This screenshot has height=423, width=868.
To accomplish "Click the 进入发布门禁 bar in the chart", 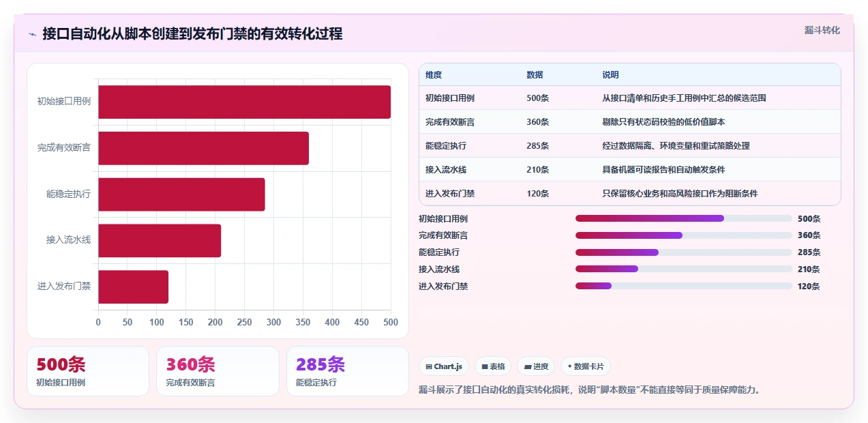I will (x=133, y=287).
